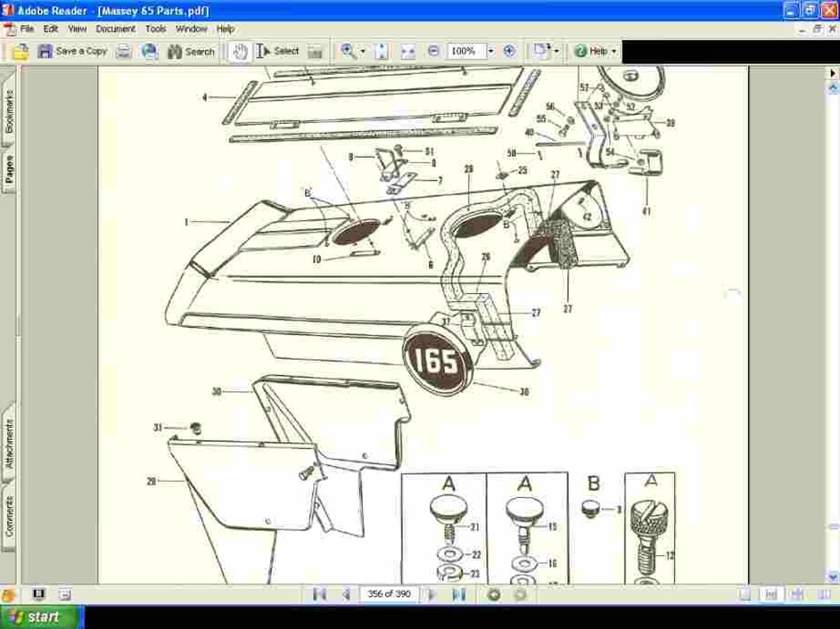Jump to the last page button

click(x=458, y=594)
